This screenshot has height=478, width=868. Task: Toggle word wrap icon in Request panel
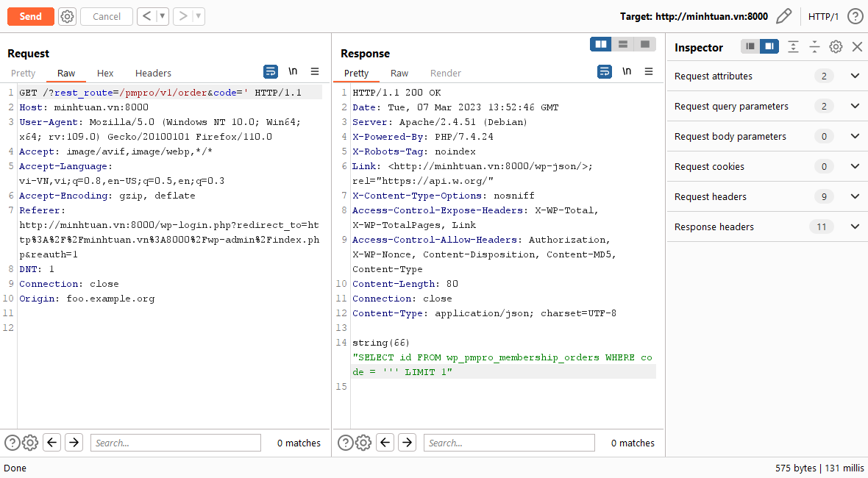click(x=271, y=71)
